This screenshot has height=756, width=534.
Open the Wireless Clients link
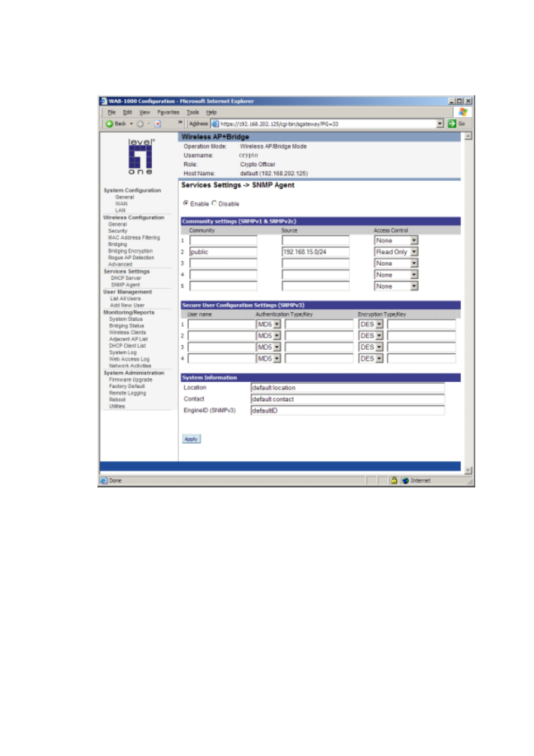[x=128, y=332]
